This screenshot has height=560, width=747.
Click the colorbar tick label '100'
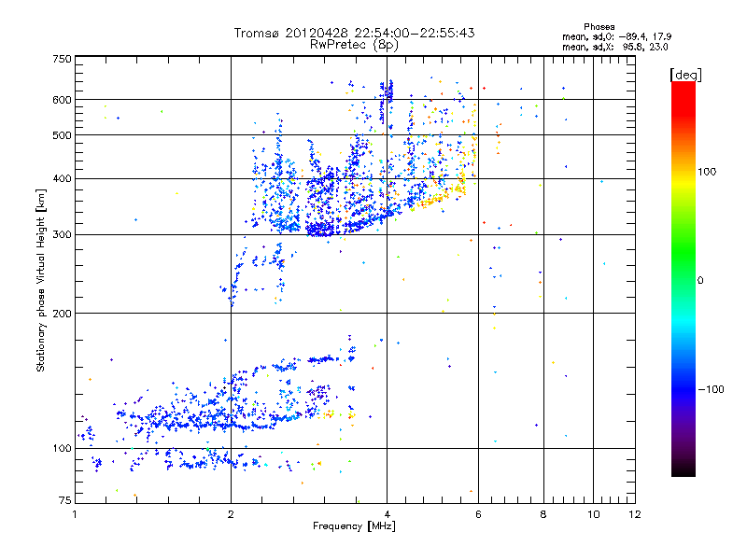707,172
